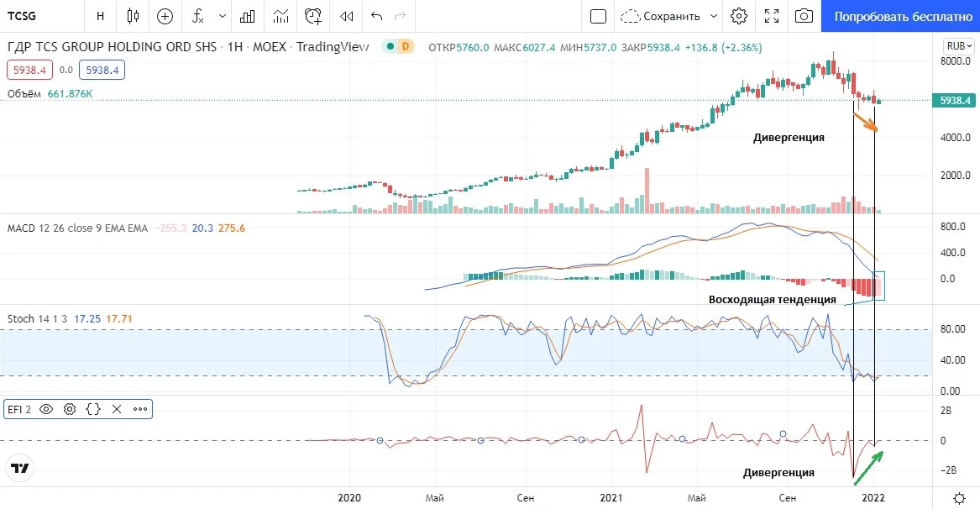Open chart settings gear in toolbar

(x=739, y=16)
